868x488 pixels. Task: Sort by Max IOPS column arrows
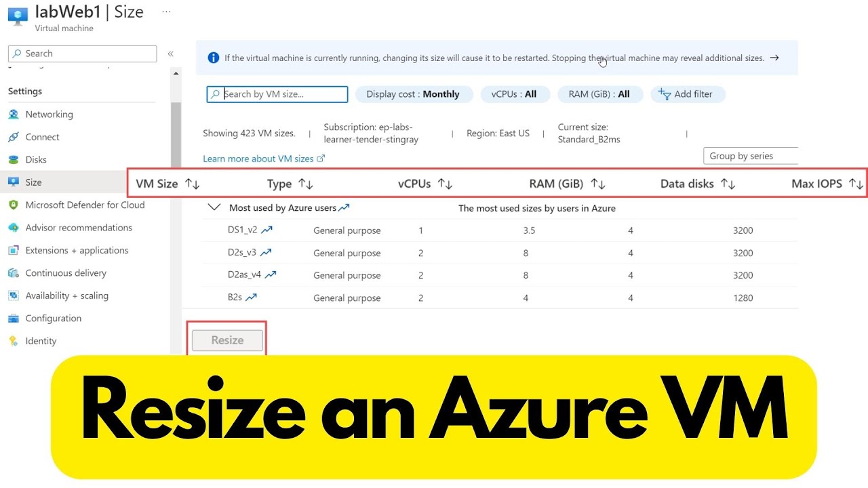tap(856, 184)
